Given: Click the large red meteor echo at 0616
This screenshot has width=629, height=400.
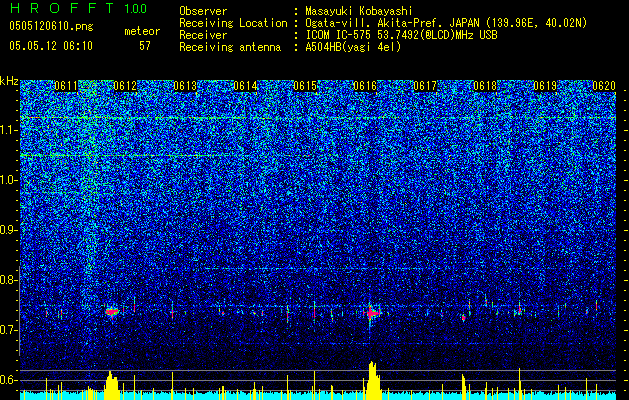Looking at the screenshot, I should click(x=373, y=313).
